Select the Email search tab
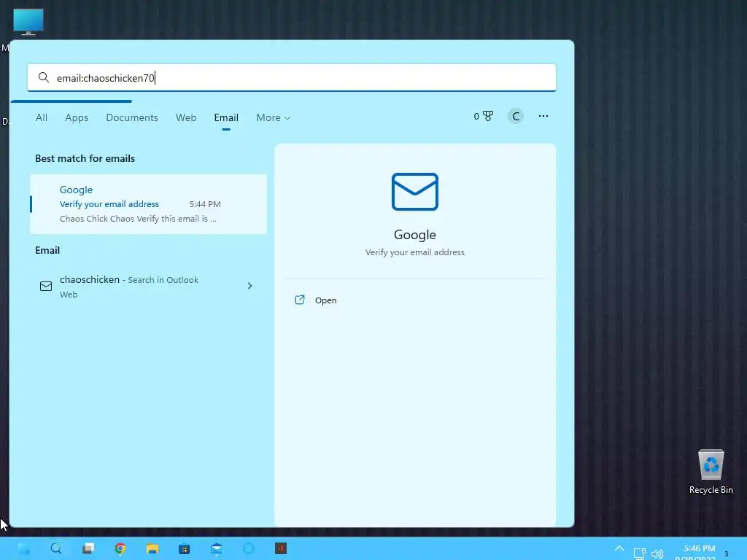 click(226, 117)
